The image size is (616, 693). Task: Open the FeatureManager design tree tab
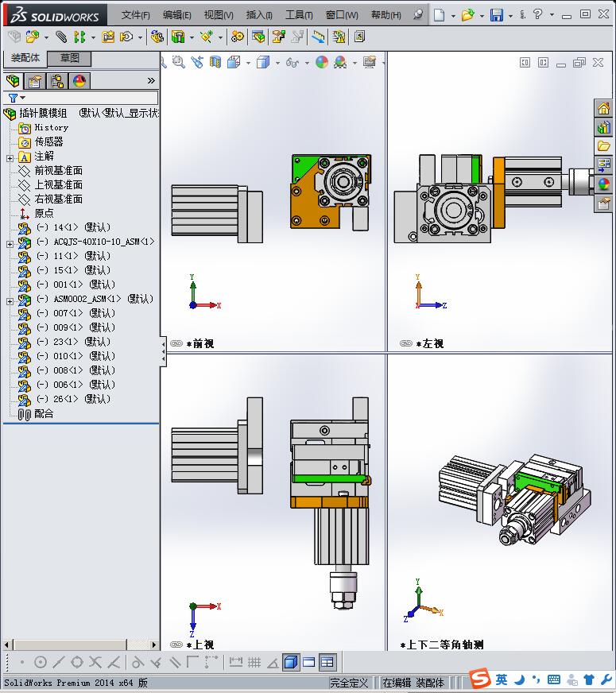point(14,81)
